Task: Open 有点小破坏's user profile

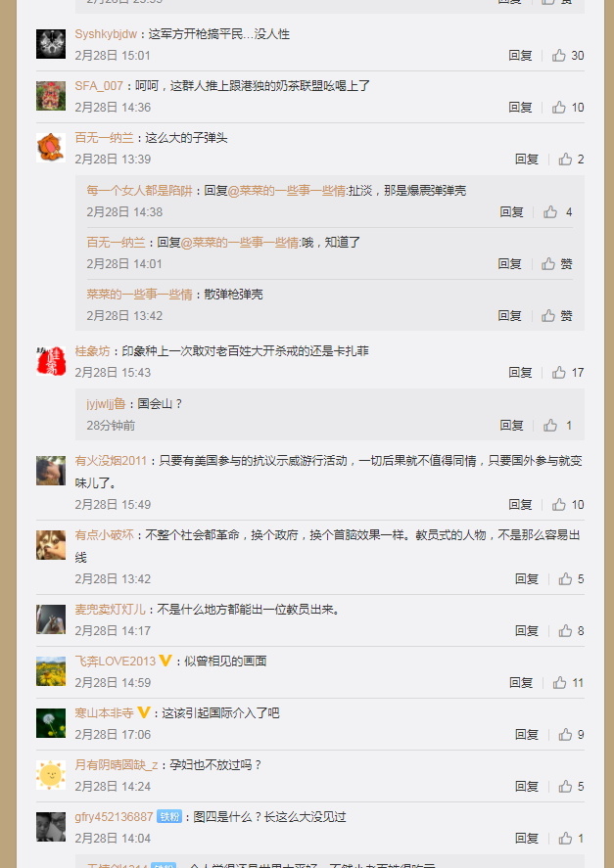Action: pyautogui.click(x=104, y=535)
